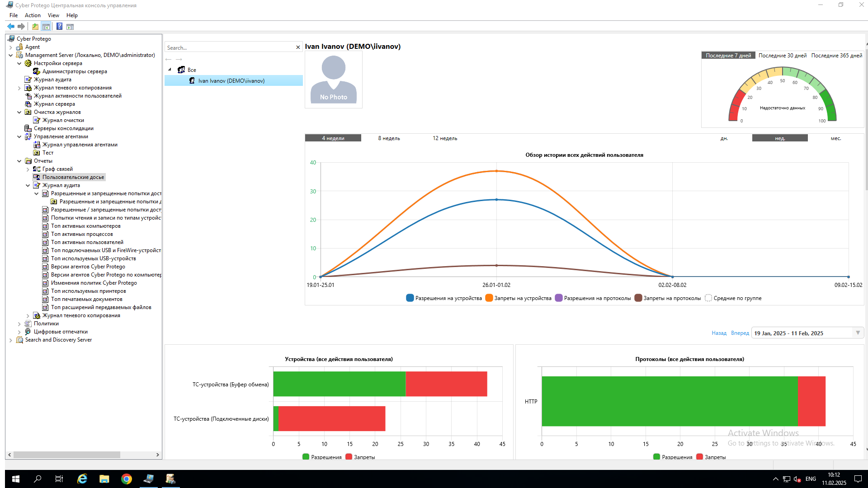This screenshot has height=488, width=868.
Task: Toggle the Show/Hide console tree icon
Action: tap(46, 27)
